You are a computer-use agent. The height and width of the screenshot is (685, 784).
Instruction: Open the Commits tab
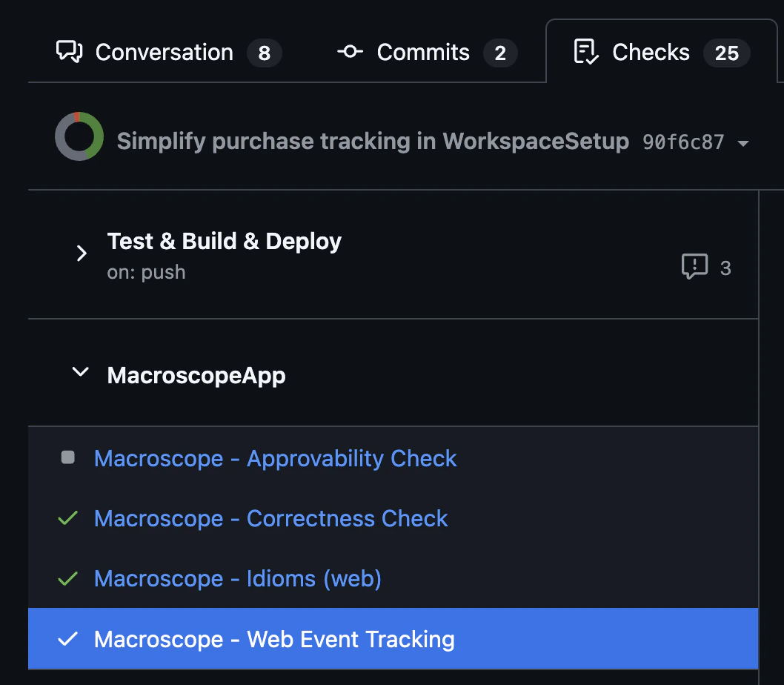pos(422,52)
